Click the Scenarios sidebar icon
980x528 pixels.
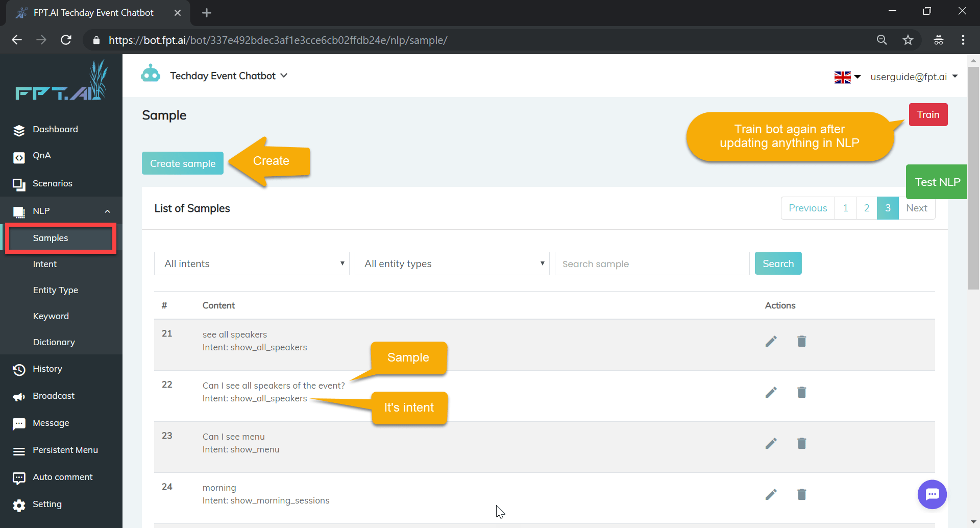(19, 184)
